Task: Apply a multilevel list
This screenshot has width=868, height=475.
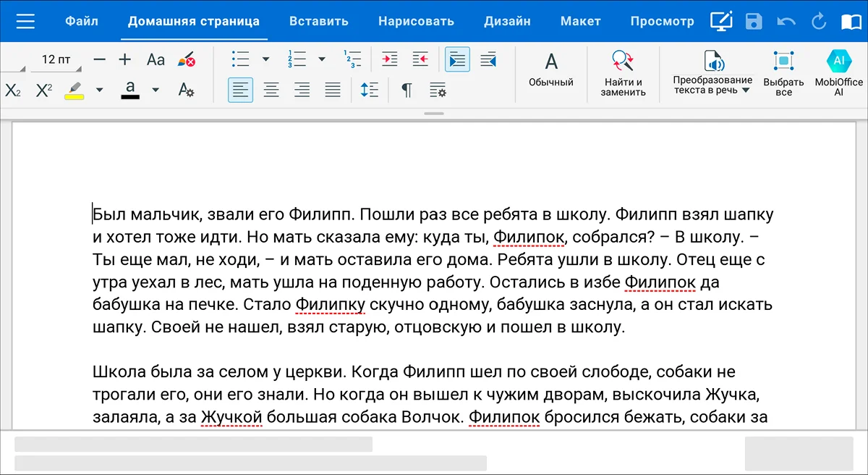Action: point(352,59)
